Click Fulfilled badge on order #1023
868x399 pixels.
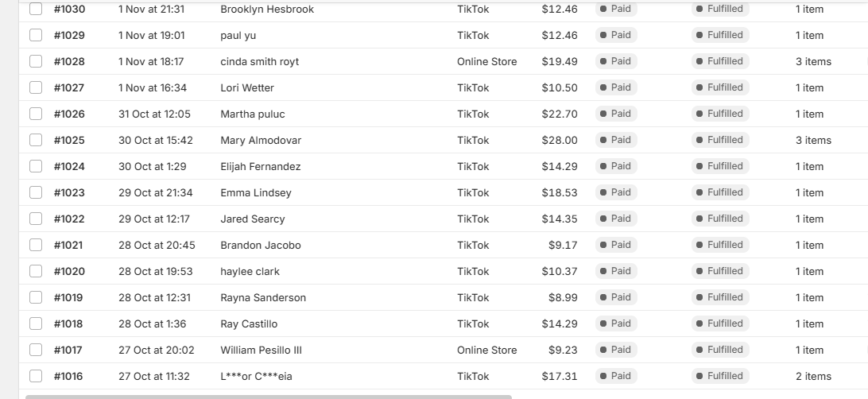coord(720,192)
